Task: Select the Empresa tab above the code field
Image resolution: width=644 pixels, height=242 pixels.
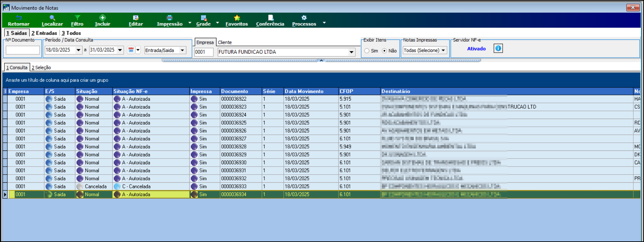Action: coord(205,42)
